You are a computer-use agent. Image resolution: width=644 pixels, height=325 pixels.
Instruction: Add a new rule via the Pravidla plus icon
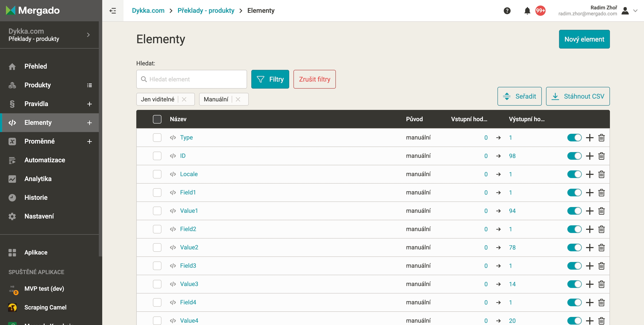tap(89, 104)
